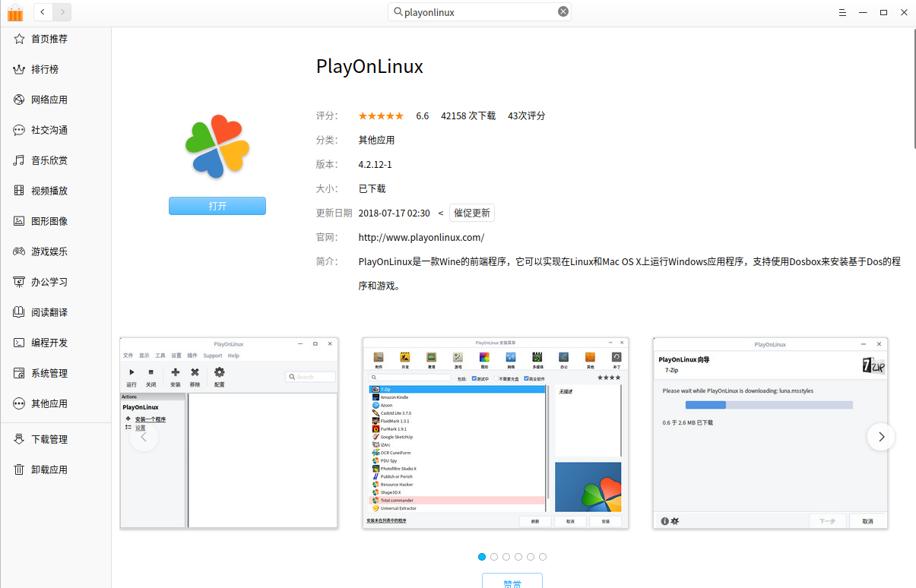Select the second pagination dot
916x588 pixels.
click(x=494, y=557)
